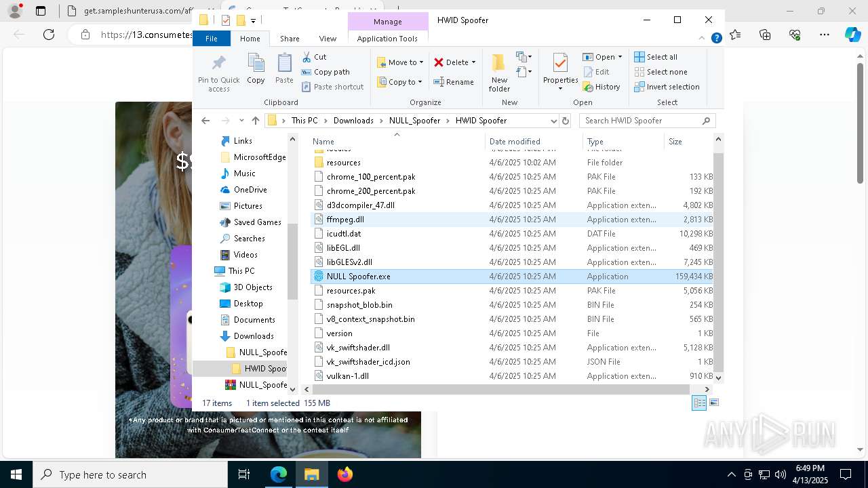Click Cut in Clipboard group
Viewport: 868px width, 488px height.
[314, 57]
